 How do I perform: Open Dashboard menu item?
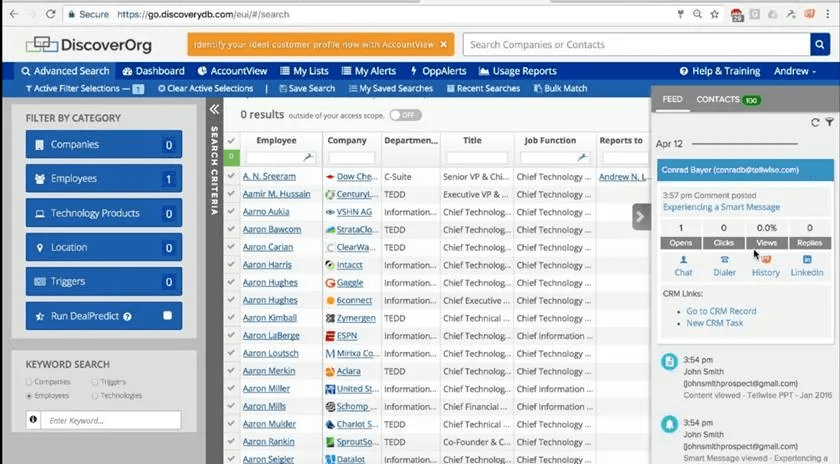pos(153,71)
